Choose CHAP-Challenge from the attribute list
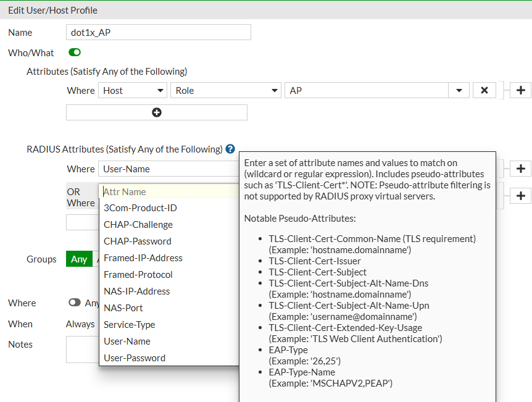The height and width of the screenshot is (402, 532). tap(138, 225)
